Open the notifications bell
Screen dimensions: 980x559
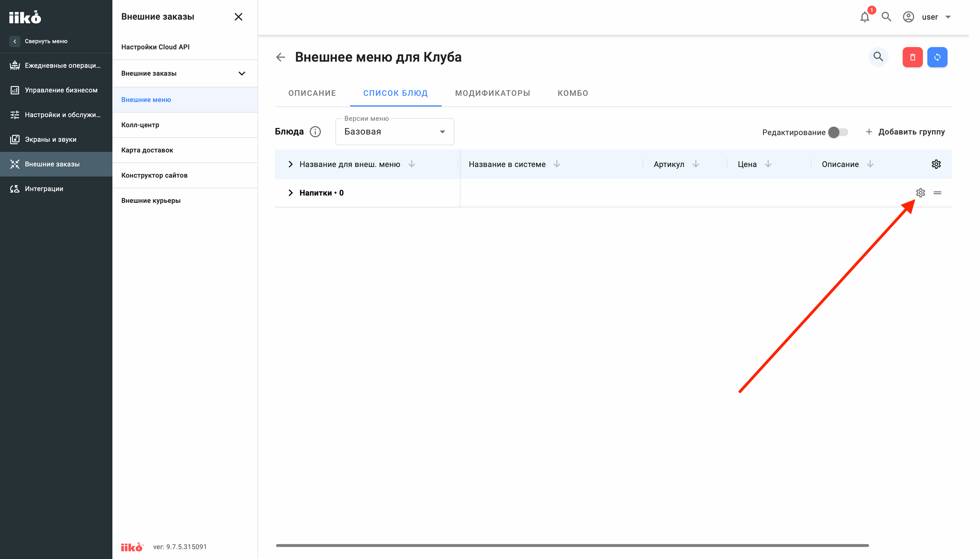[x=865, y=17]
